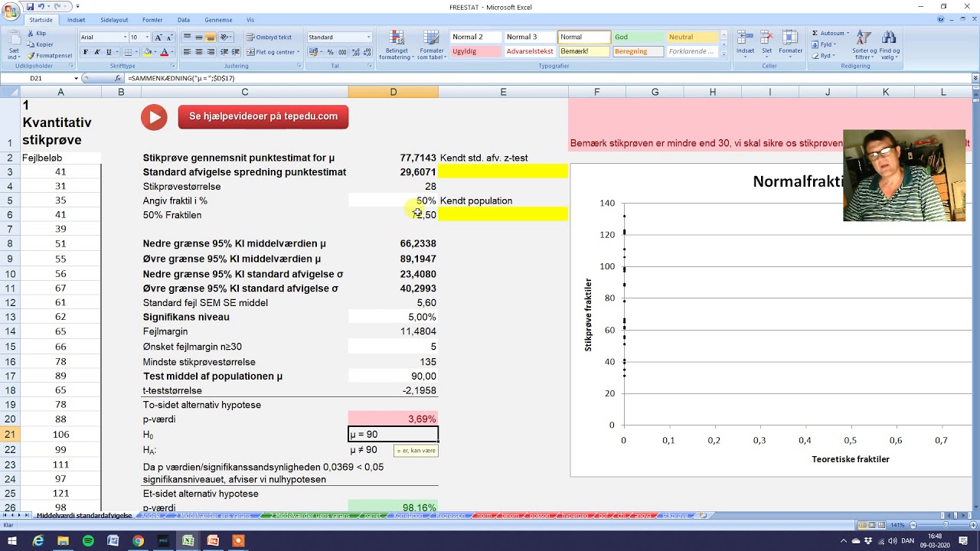Select the D21 cell with µ = 90

click(393, 435)
